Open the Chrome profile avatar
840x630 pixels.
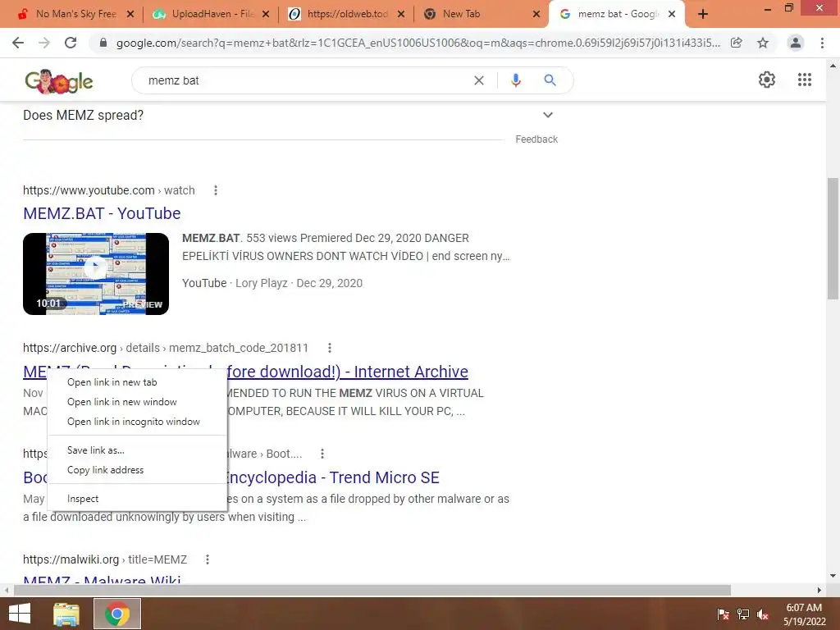coord(796,43)
